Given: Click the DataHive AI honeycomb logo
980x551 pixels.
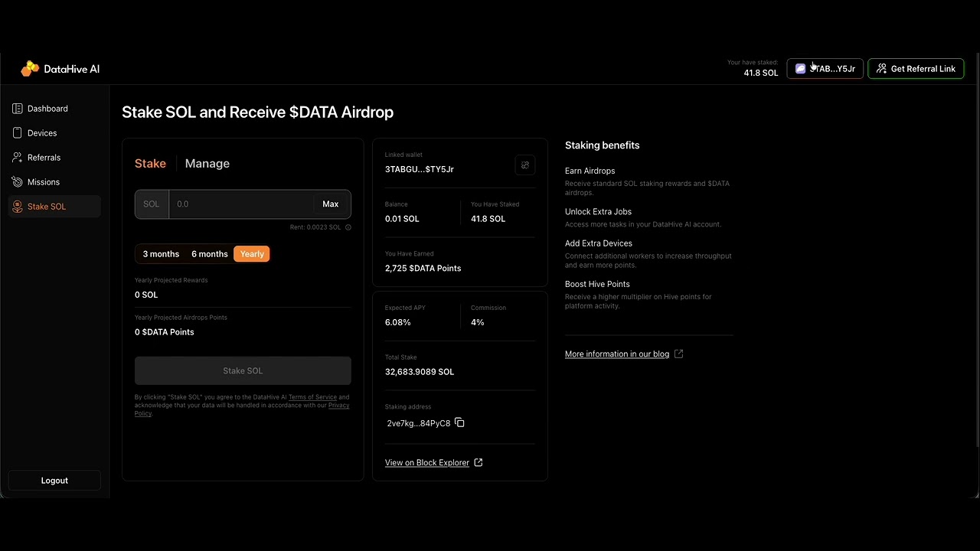Looking at the screenshot, I should [30, 69].
